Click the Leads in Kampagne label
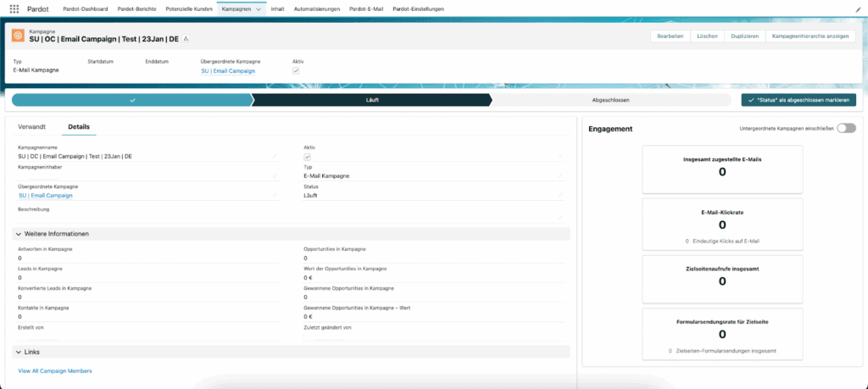 pyautogui.click(x=40, y=269)
